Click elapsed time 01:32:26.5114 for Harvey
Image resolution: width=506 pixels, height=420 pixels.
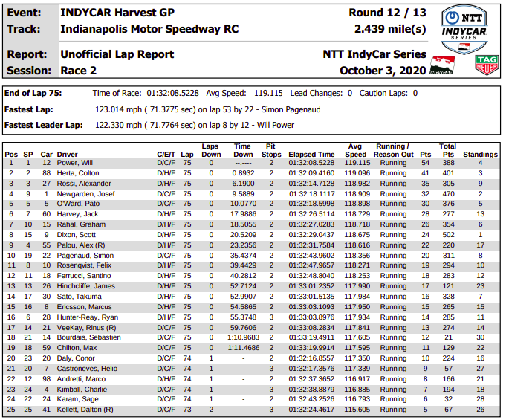click(311, 214)
